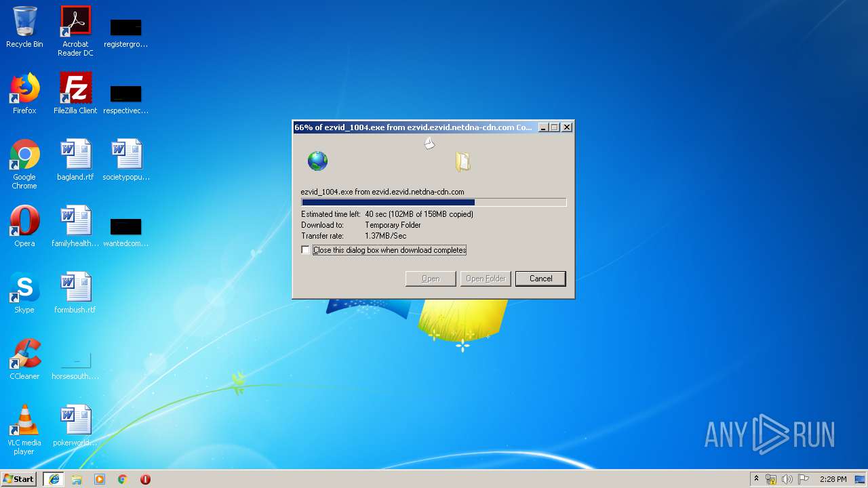Click the folder icon in download dialog
Image resolution: width=868 pixels, height=488 pixels.
click(463, 161)
